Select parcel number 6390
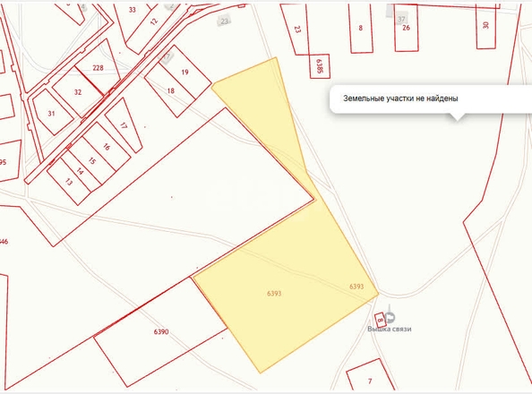 pos(161,331)
